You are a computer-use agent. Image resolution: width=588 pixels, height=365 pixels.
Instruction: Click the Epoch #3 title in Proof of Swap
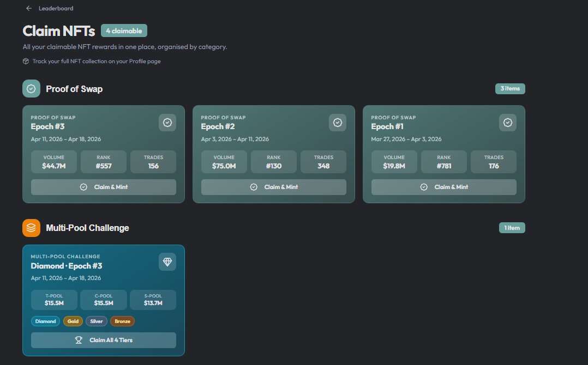click(47, 126)
